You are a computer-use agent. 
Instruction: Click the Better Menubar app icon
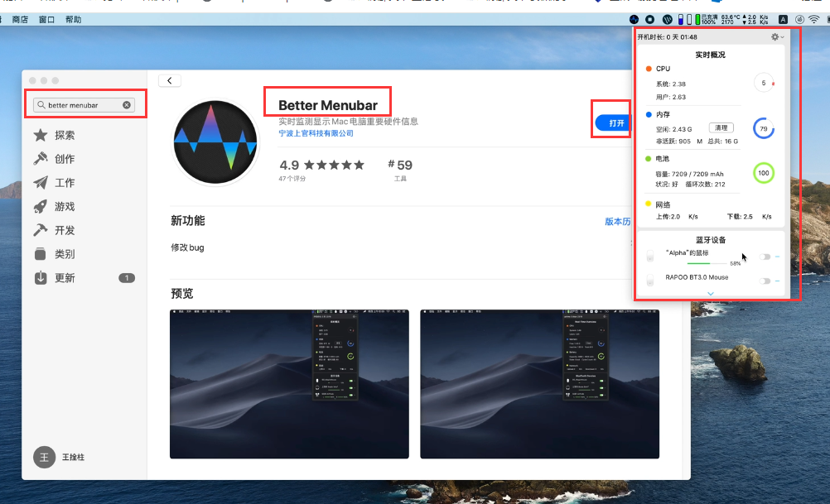click(x=215, y=142)
